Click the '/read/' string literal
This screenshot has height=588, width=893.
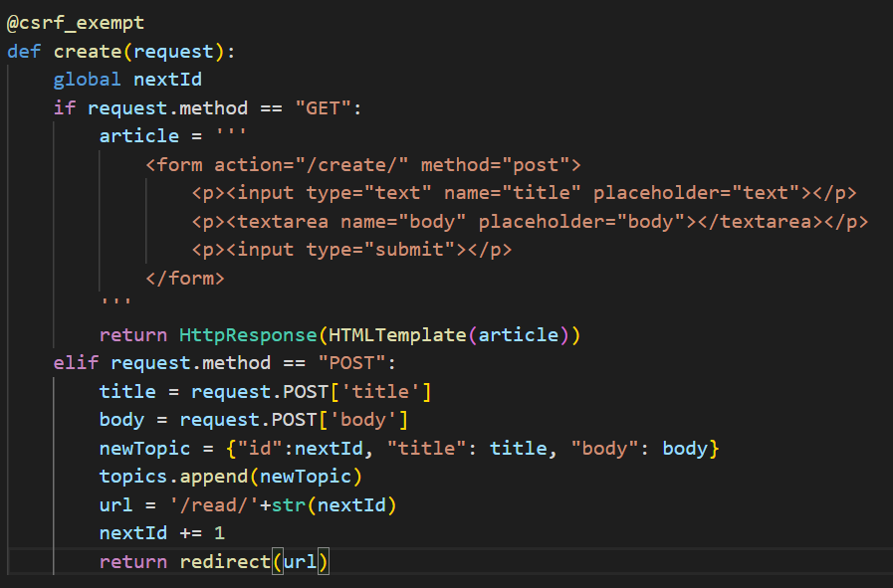tap(214, 504)
